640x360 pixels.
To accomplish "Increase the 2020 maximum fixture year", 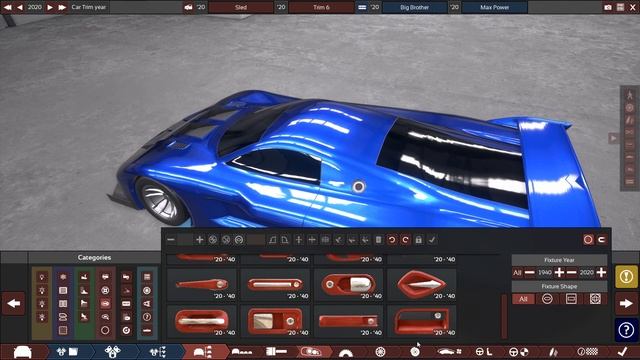I will [x=601, y=272].
